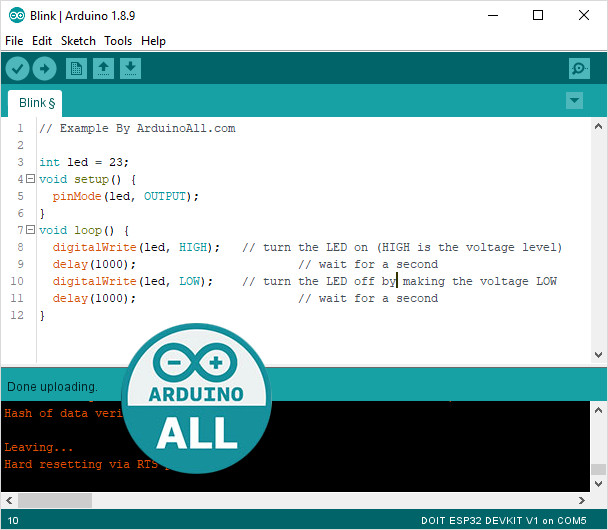Click the Arduino logo in the title bar

(17, 16)
